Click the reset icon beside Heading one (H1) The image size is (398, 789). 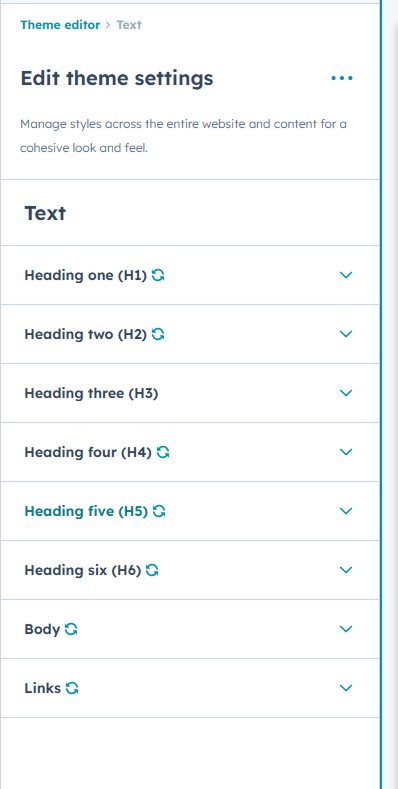(158, 275)
